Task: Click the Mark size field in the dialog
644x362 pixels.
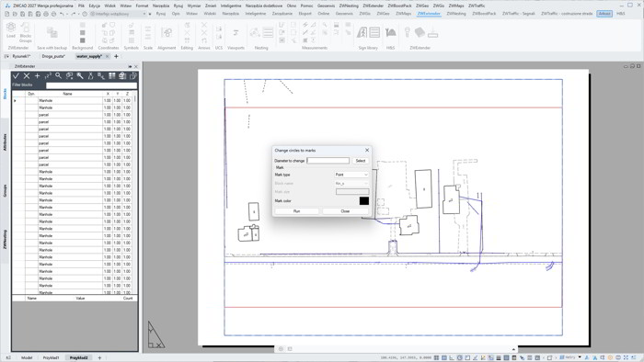Action: pos(352,192)
